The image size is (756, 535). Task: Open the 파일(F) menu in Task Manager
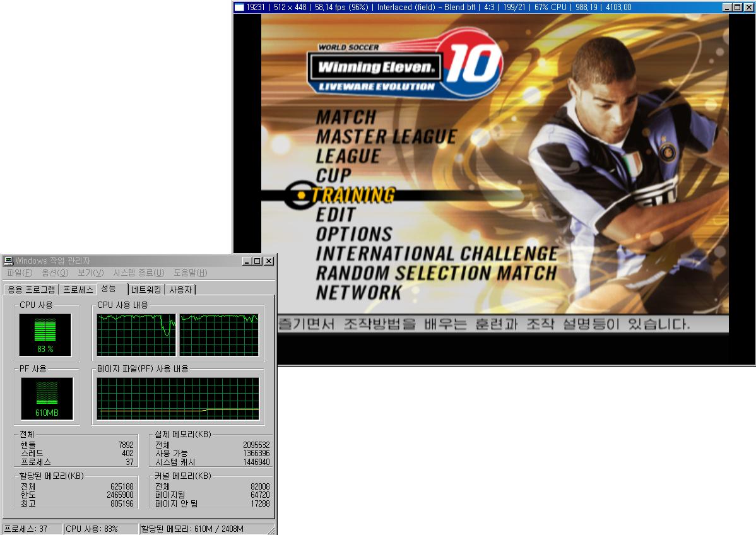(20, 273)
